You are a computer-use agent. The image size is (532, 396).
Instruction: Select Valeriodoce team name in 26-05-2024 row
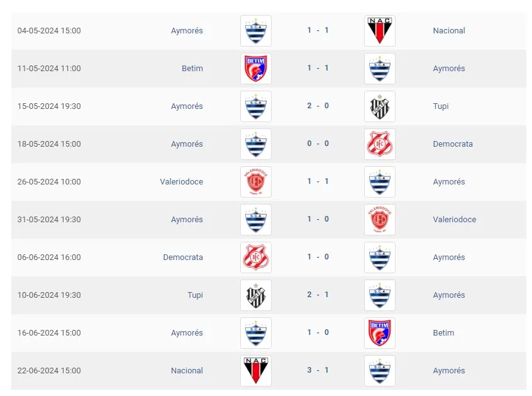(181, 181)
